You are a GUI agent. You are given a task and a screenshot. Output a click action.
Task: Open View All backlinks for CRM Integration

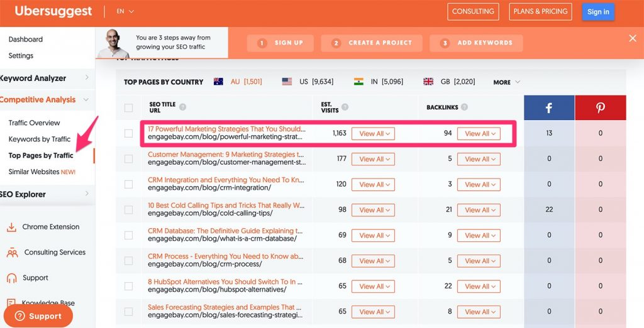(479, 184)
